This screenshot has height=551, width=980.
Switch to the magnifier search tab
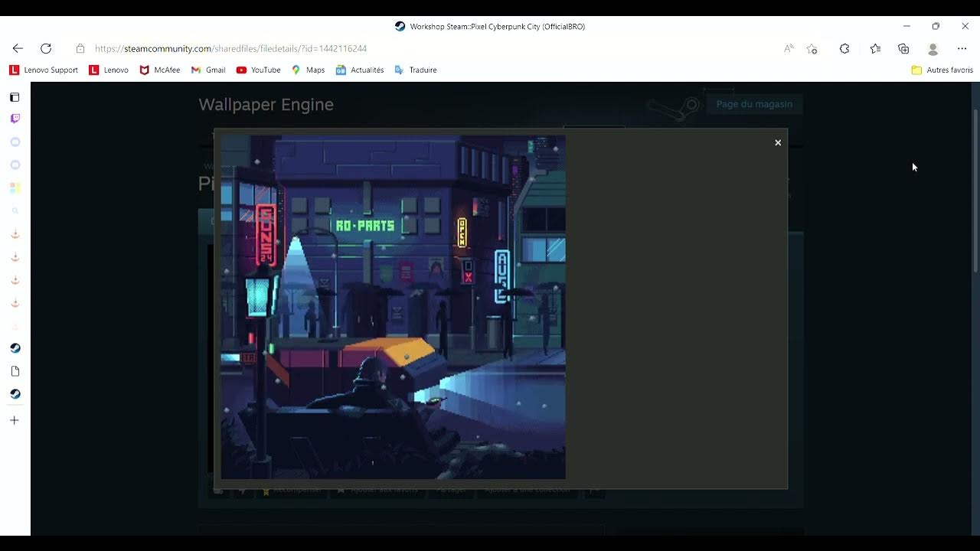tap(15, 210)
